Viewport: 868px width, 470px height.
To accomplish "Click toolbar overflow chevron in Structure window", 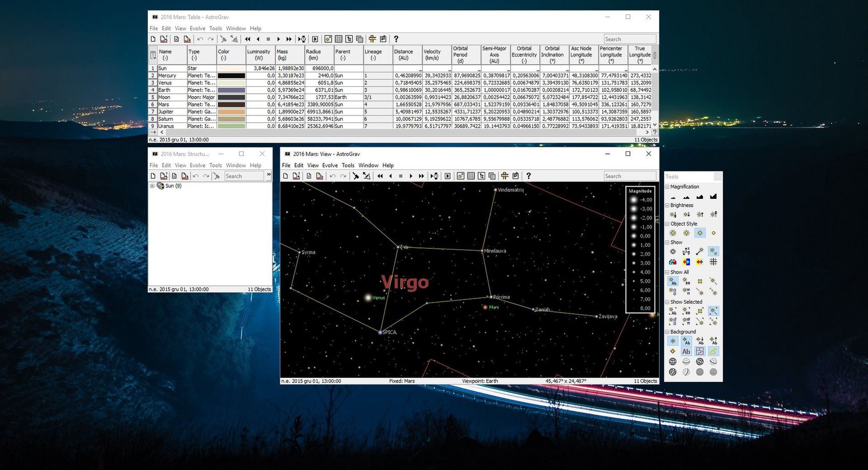I will click(268, 175).
